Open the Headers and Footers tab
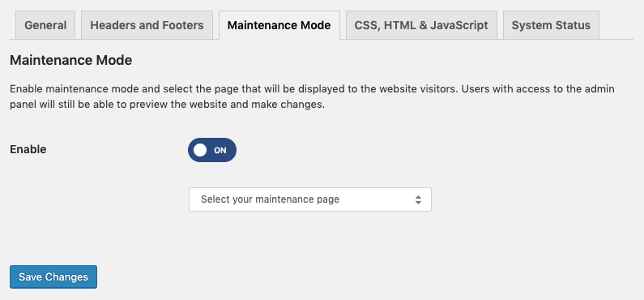 click(147, 25)
